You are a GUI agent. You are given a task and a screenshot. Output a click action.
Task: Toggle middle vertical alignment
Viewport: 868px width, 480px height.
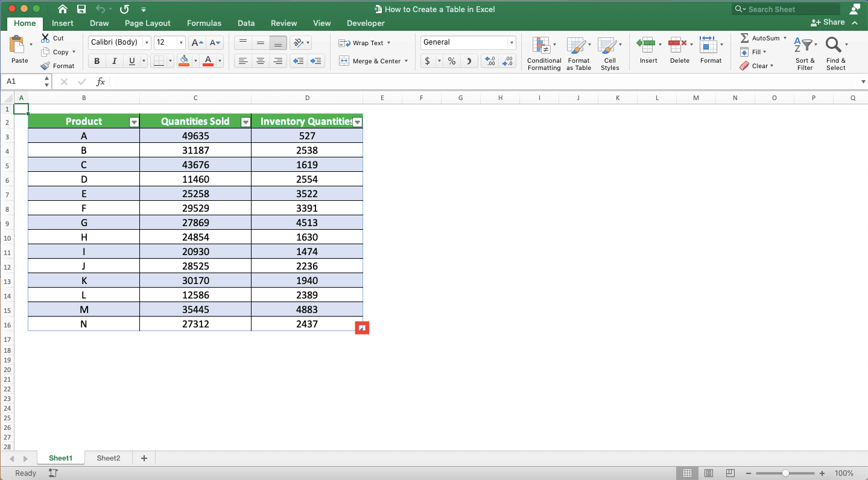pos(261,42)
